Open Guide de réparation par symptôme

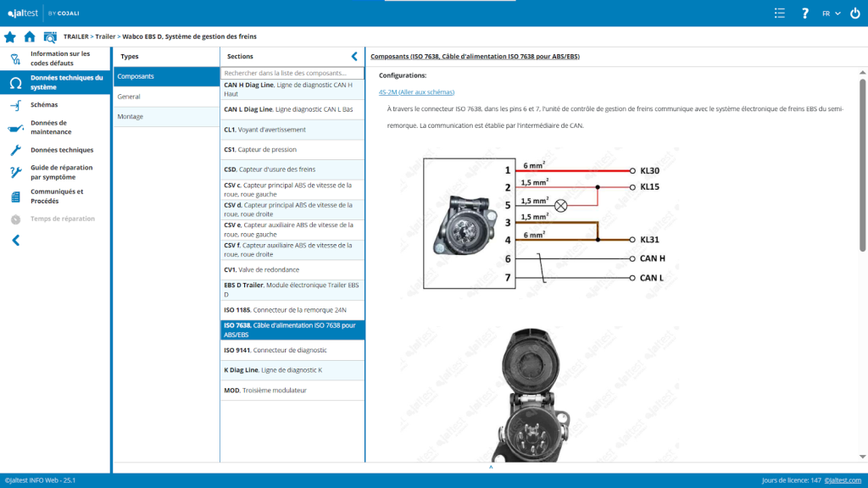point(61,172)
